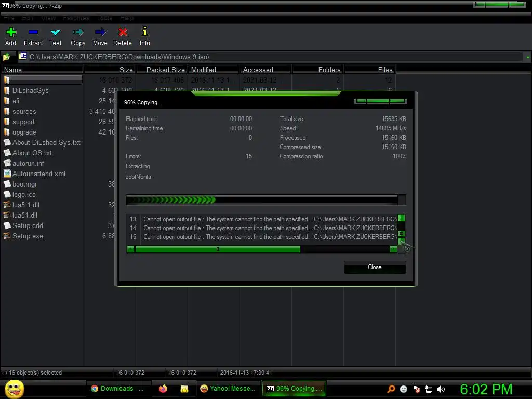Click the Move toolbar icon

pos(100,32)
